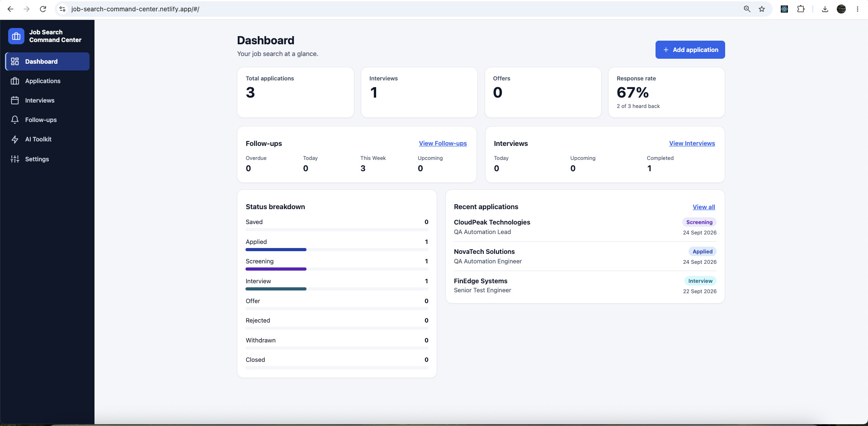
Task: Reload the page with the refresh icon
Action: pos(43,9)
